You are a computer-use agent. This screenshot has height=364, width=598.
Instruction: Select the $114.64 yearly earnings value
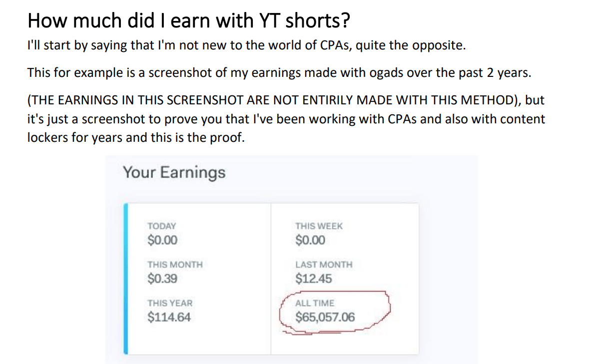169,317
